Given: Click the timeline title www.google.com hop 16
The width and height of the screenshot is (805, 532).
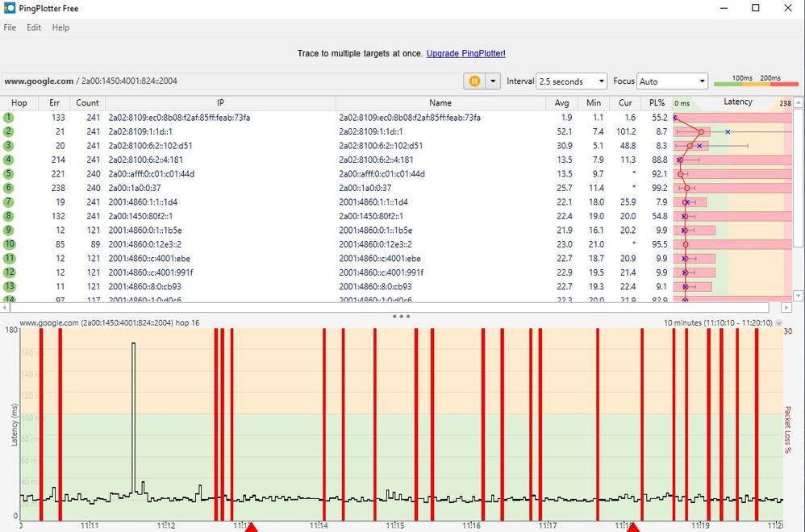Looking at the screenshot, I should pyautogui.click(x=110, y=322).
